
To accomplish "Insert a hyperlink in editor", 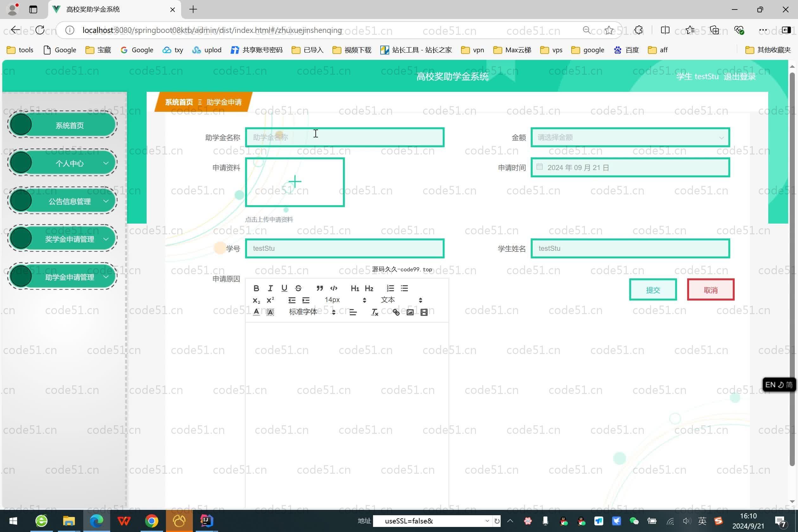I will click(396, 312).
